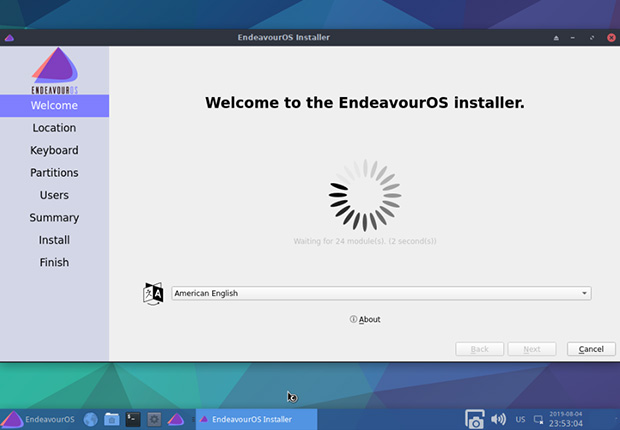Click the window menu icon in title bar
The image size is (620, 430).
pyautogui.click(x=9, y=38)
